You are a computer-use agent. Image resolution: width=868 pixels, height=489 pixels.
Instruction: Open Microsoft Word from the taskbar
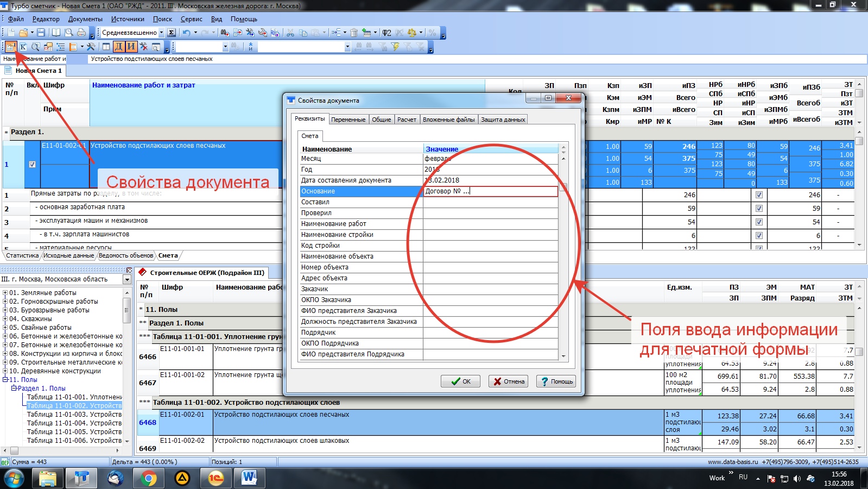tap(249, 478)
